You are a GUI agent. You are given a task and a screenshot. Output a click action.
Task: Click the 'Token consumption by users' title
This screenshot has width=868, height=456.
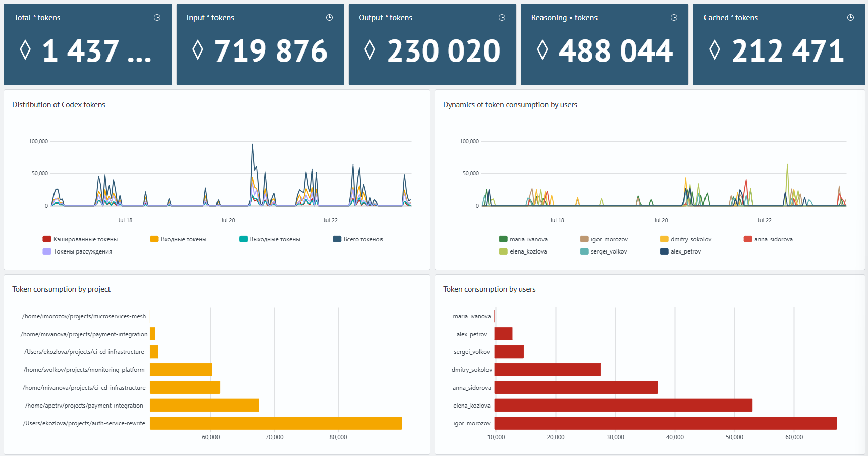[490, 289]
